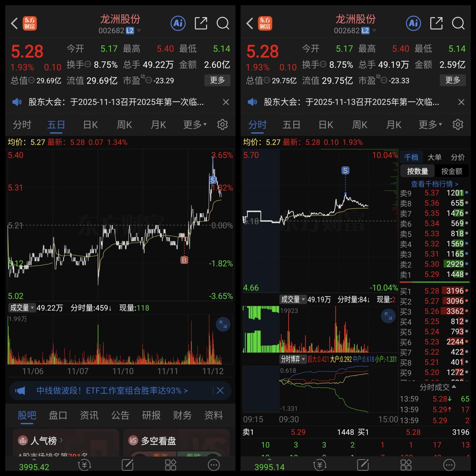The image size is (476, 476).
Task: Tap the AI assistant icon in left panel
Action: pyautogui.click(x=178, y=23)
